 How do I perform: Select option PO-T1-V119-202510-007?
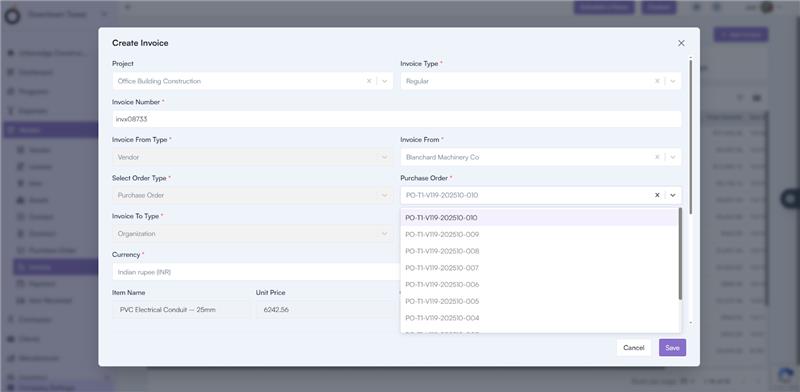(539, 268)
